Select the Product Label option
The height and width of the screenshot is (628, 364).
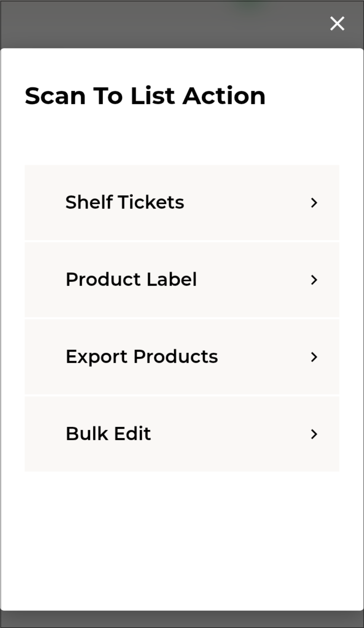click(x=131, y=279)
